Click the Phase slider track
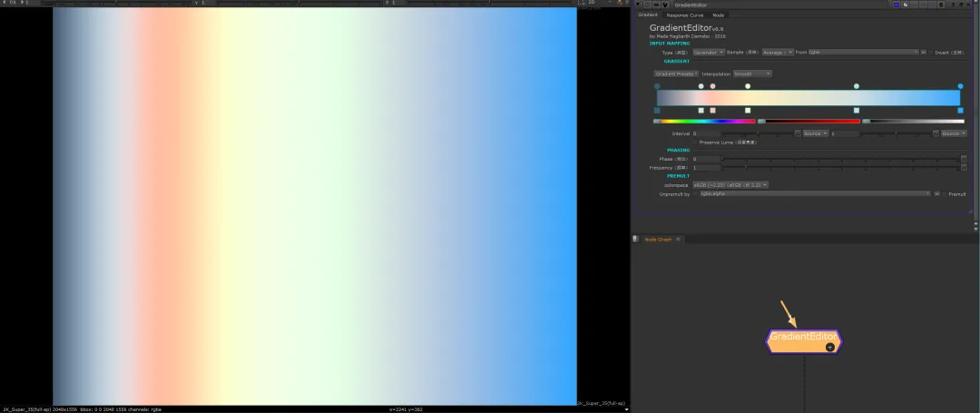Viewport: 980px width, 413px height. 840,159
